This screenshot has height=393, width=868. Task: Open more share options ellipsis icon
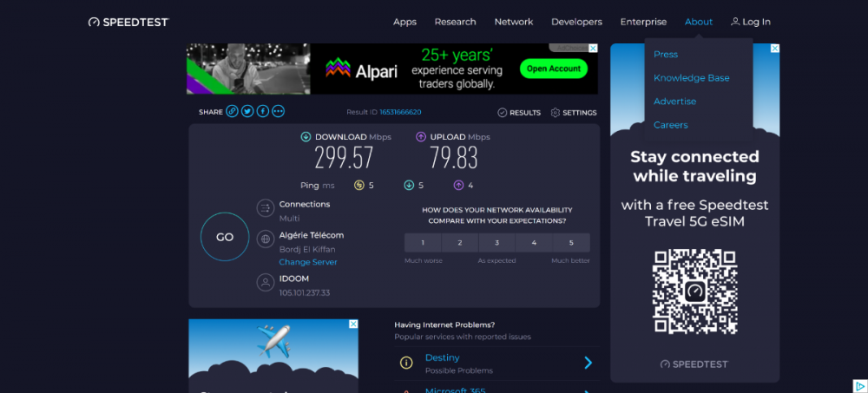(x=278, y=111)
